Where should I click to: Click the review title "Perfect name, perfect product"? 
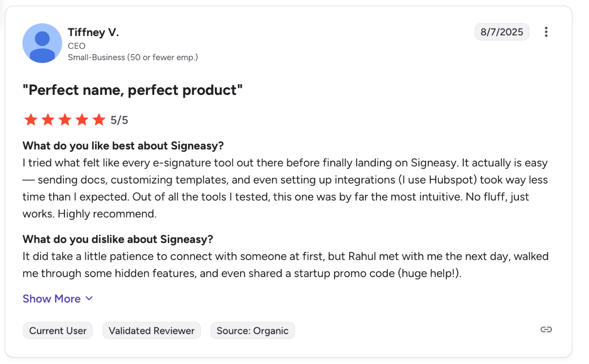click(133, 90)
